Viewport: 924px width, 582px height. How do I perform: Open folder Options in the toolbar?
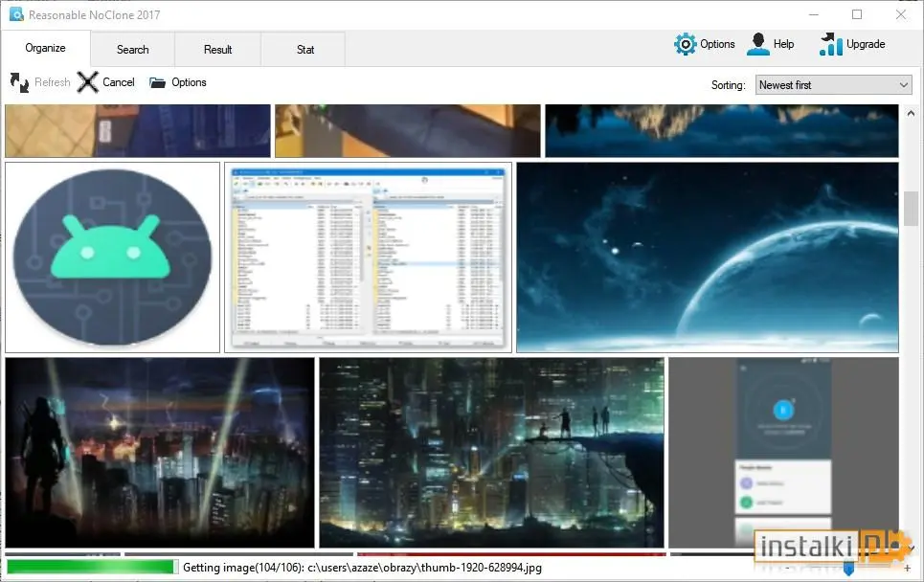(157, 82)
